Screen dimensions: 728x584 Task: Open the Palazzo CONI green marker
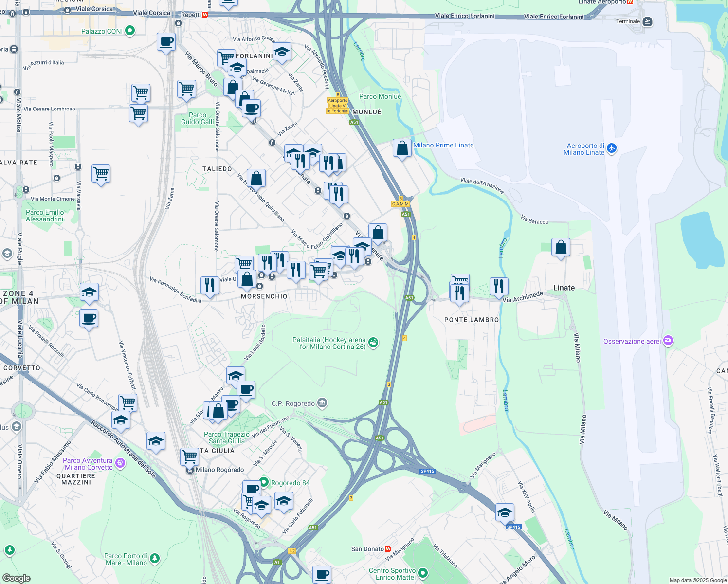coord(129,31)
